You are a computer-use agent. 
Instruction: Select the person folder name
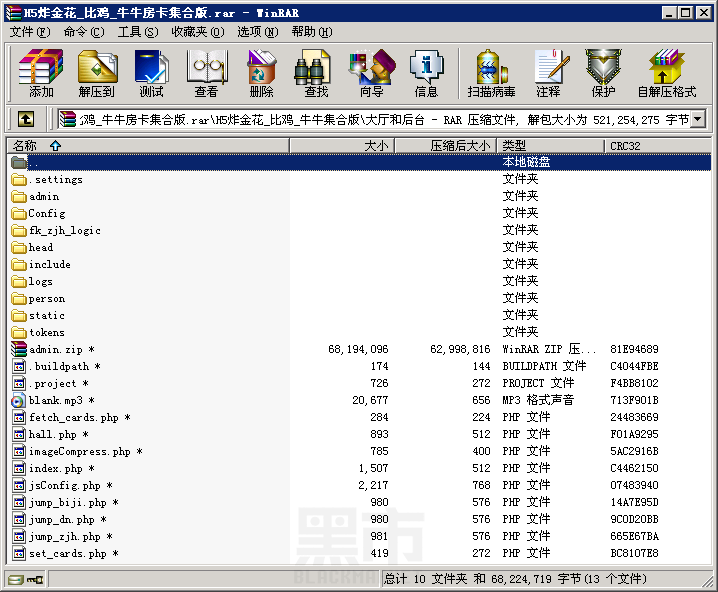pos(47,299)
